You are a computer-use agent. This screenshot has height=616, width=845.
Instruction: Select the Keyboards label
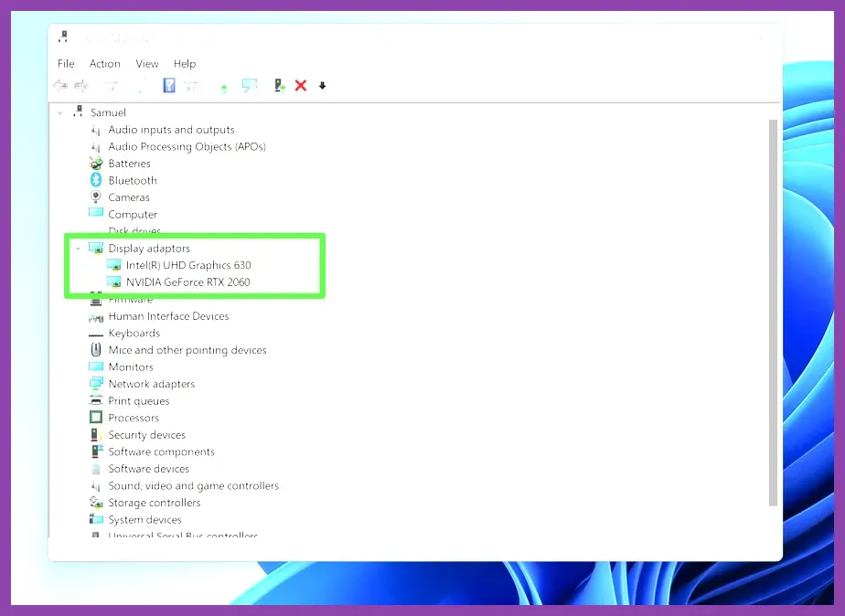click(x=134, y=334)
